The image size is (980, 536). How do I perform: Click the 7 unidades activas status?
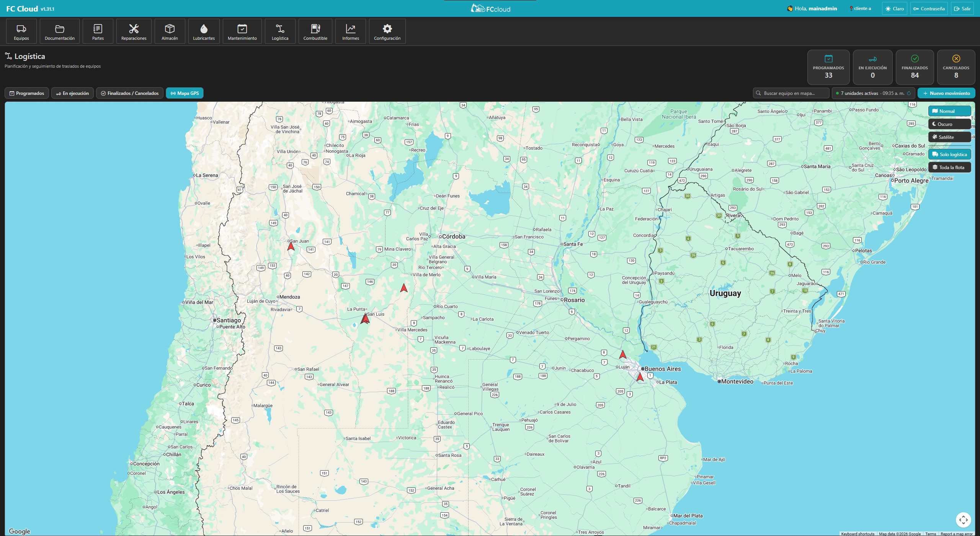pyautogui.click(x=873, y=93)
